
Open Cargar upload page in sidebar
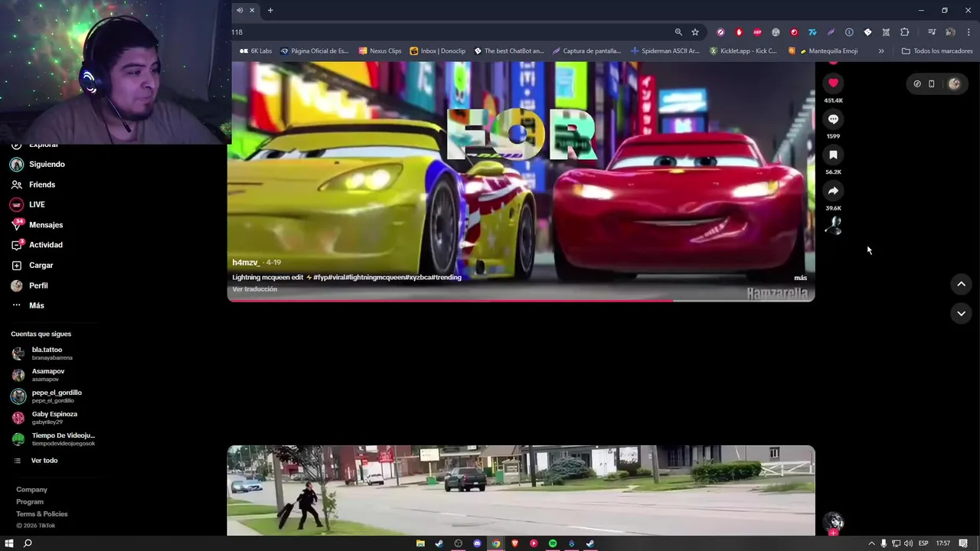[x=32, y=265]
